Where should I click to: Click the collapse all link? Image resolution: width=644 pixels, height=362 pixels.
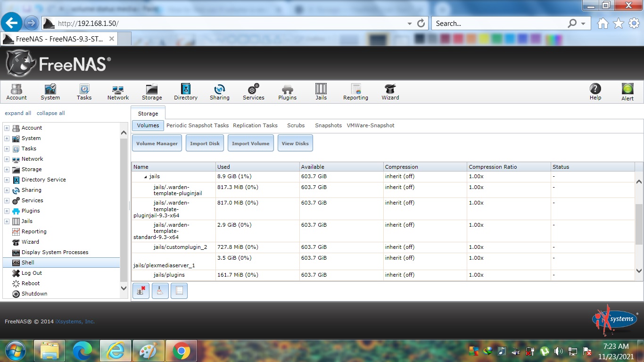(51, 113)
